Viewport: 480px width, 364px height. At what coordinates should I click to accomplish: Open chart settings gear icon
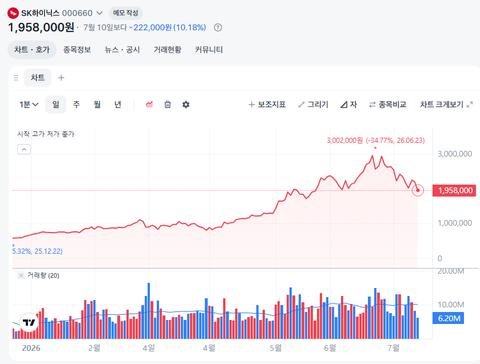coord(186,105)
